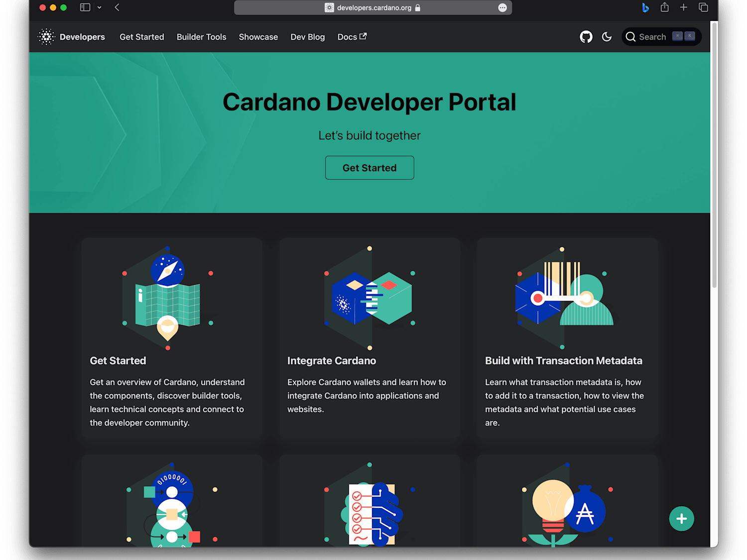This screenshot has width=747, height=560.
Task: Toggle dark mode with the moon icon
Action: [x=607, y=37]
